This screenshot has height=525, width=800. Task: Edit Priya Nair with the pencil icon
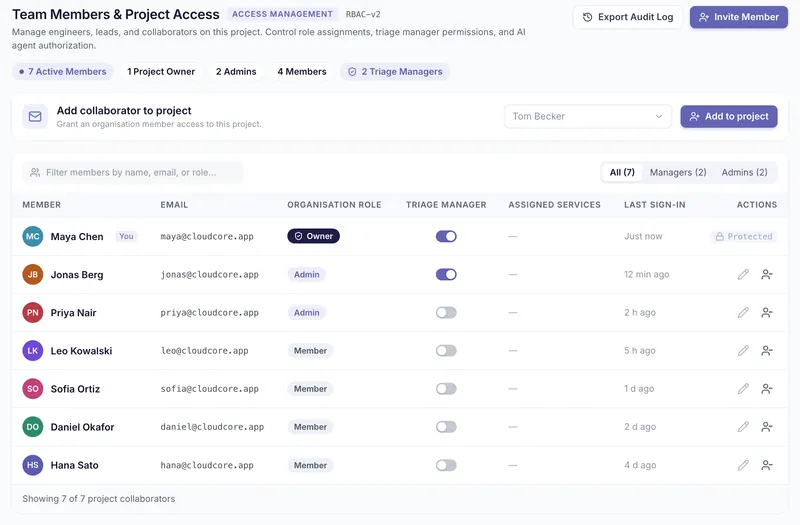pyautogui.click(x=743, y=312)
